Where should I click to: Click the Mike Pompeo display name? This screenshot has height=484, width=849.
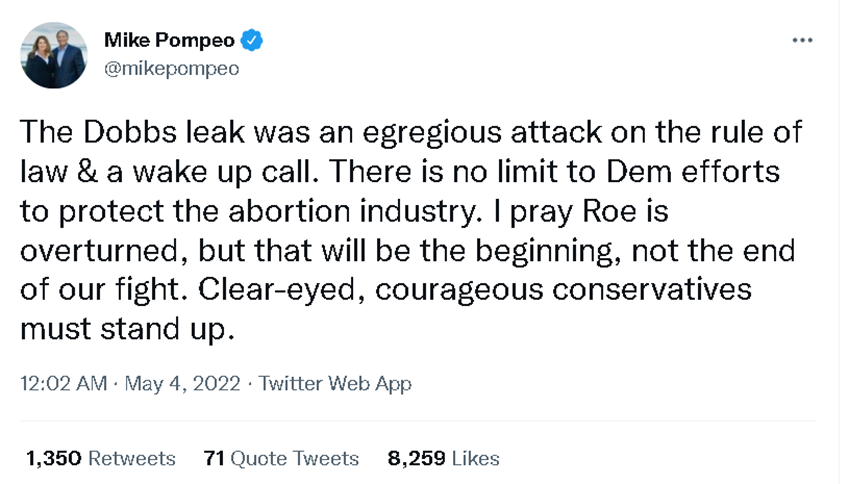(x=170, y=41)
